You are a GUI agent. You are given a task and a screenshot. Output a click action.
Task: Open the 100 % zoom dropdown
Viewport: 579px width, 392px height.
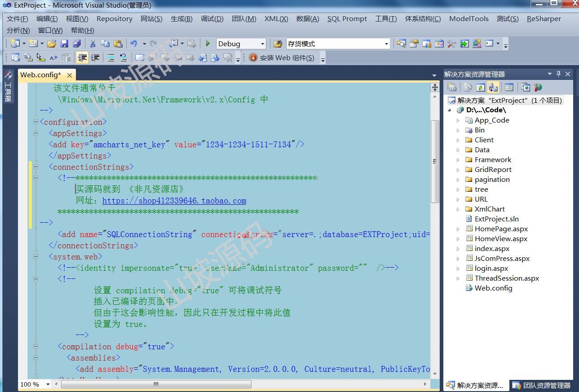[x=48, y=384]
